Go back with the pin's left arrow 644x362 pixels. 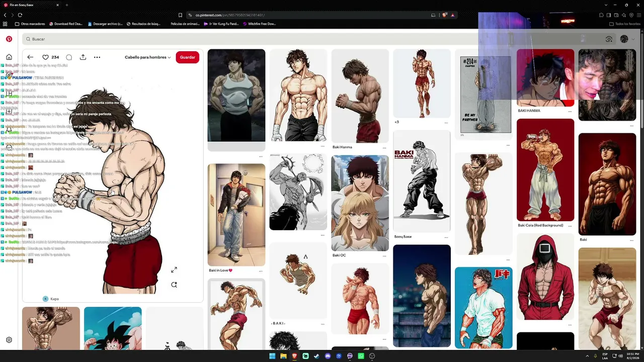coord(30,57)
